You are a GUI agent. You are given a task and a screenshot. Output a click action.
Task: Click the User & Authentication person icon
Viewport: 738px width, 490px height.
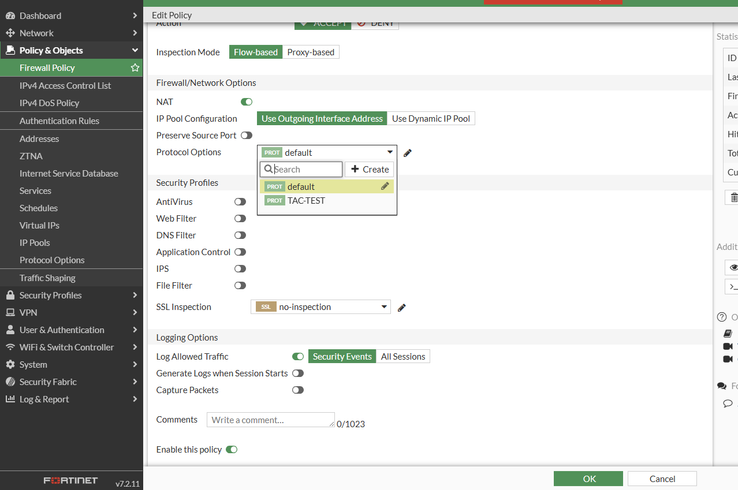pyautogui.click(x=10, y=330)
